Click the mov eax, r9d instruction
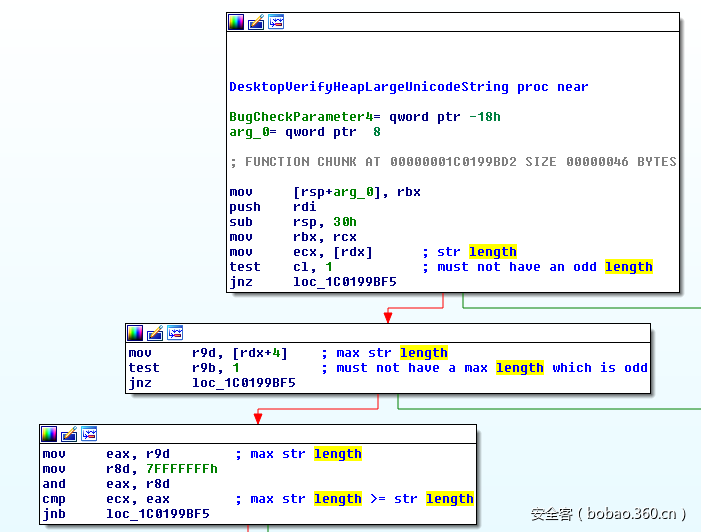This screenshot has width=701, height=532. click(106, 454)
